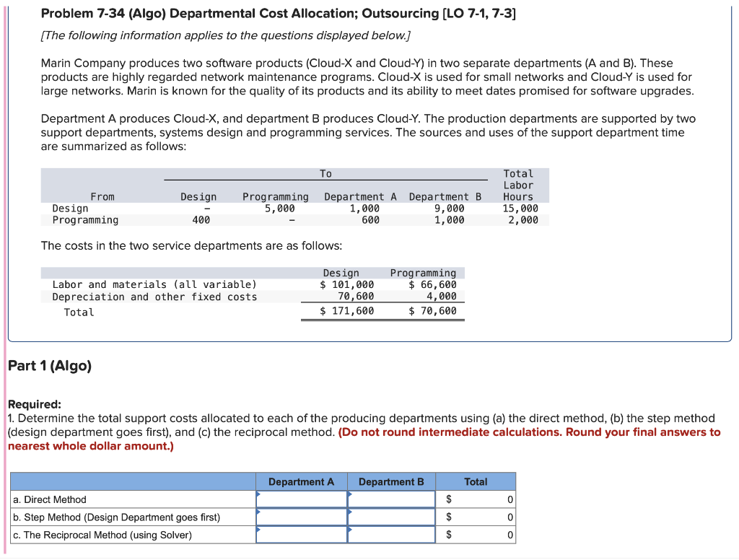Image resolution: width=739 pixels, height=560 pixels.
Task: Click the blue marker in Direct Method cell
Action: pyautogui.click(x=258, y=494)
